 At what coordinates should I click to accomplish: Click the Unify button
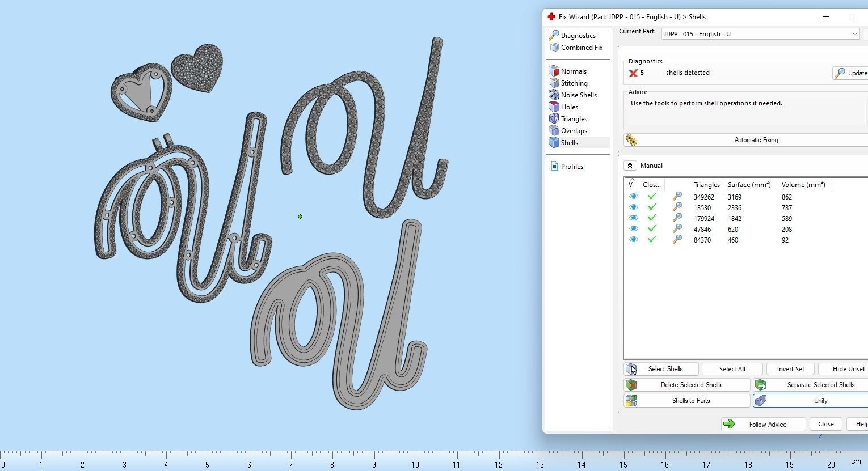[x=811, y=401]
